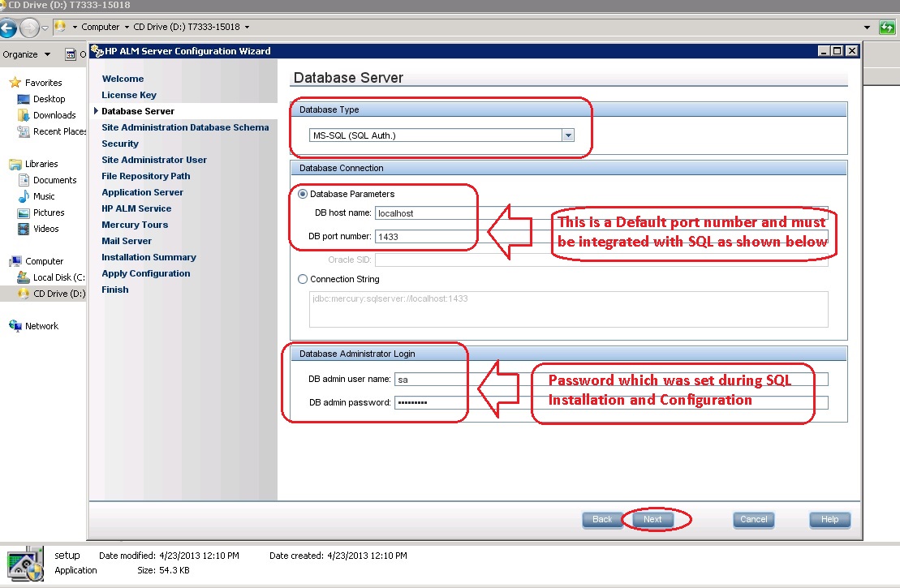Close the HP ALM wizard window

pos(852,51)
